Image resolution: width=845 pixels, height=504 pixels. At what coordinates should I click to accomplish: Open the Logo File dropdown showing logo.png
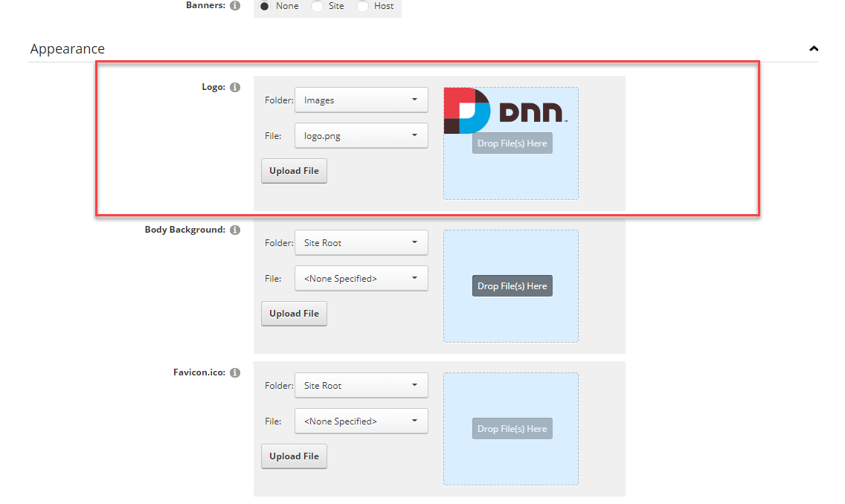[361, 136]
